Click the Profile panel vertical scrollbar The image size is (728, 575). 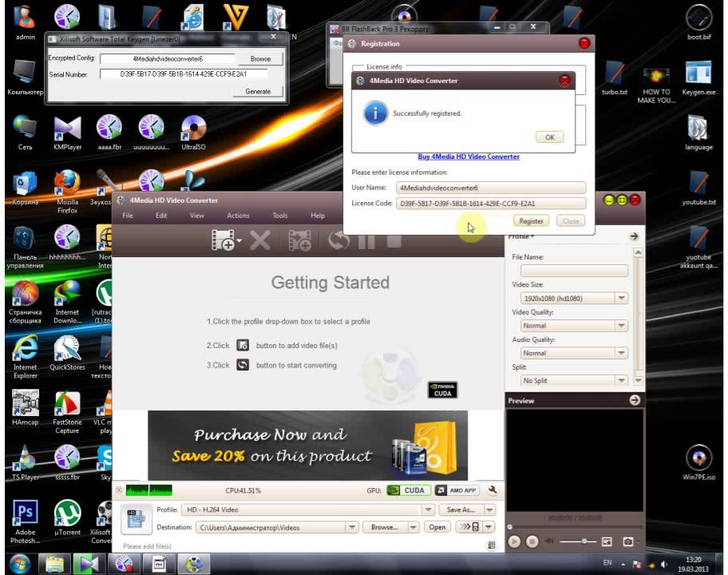point(638,315)
